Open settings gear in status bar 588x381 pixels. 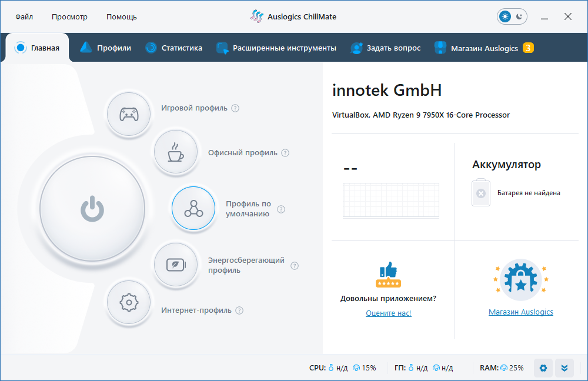543,368
